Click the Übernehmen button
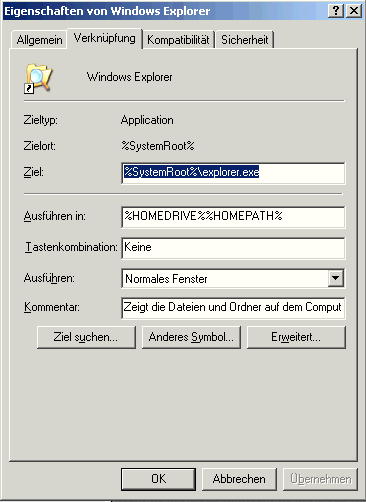This screenshot has width=366, height=502. [320, 479]
